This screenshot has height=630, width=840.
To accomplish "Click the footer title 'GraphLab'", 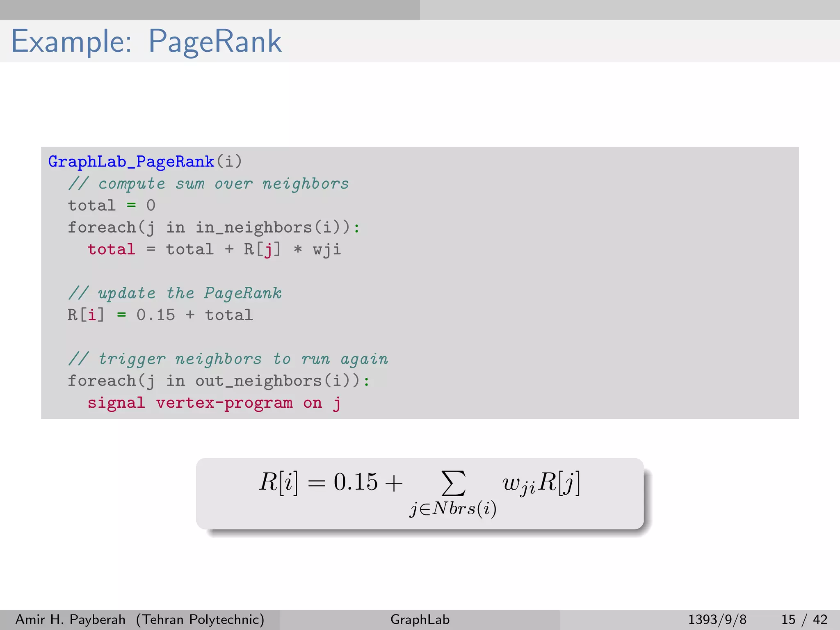I will (420, 619).
